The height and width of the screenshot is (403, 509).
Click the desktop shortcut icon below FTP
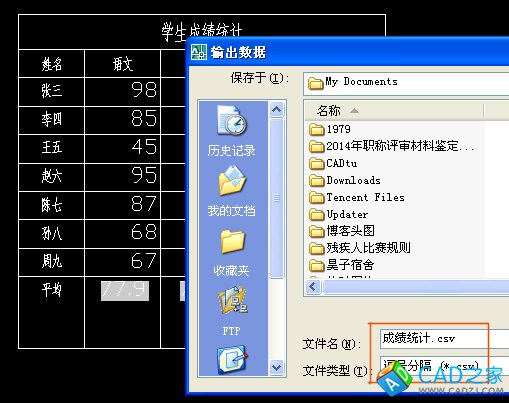[232, 359]
